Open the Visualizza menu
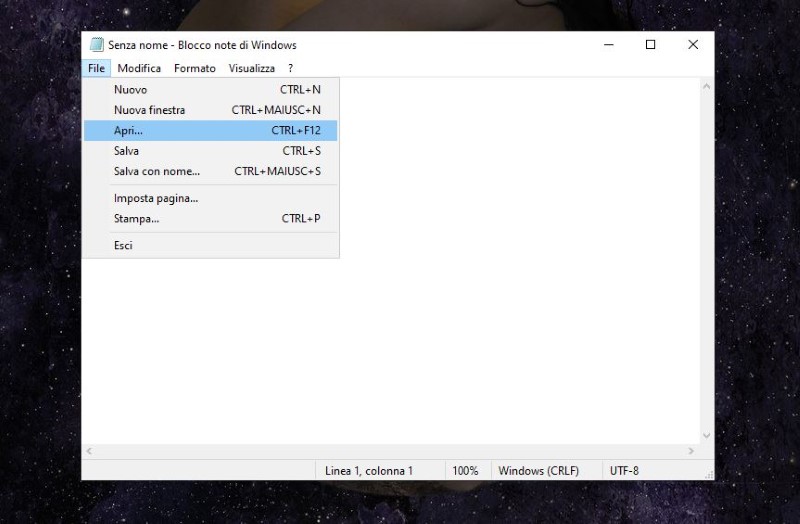The height and width of the screenshot is (524, 800). coord(251,68)
